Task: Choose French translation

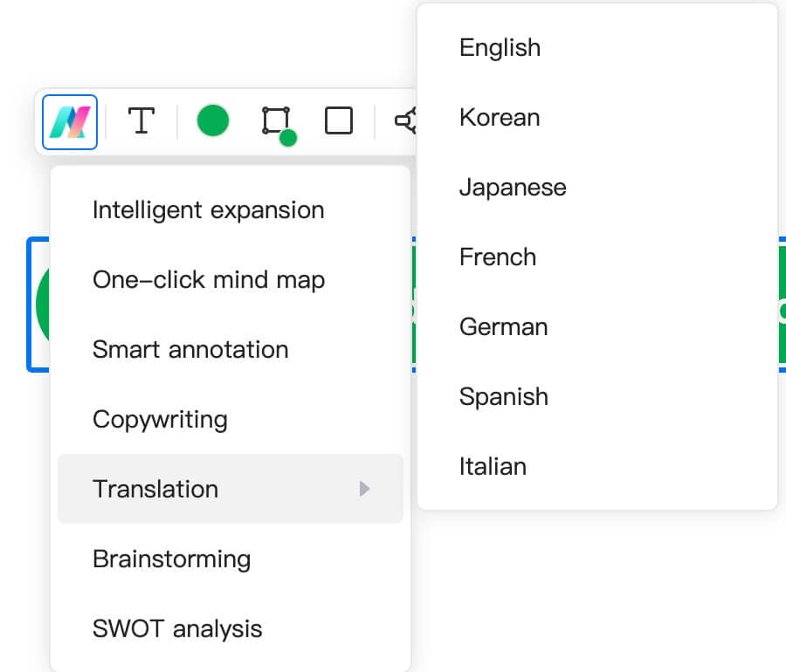Action: click(498, 257)
